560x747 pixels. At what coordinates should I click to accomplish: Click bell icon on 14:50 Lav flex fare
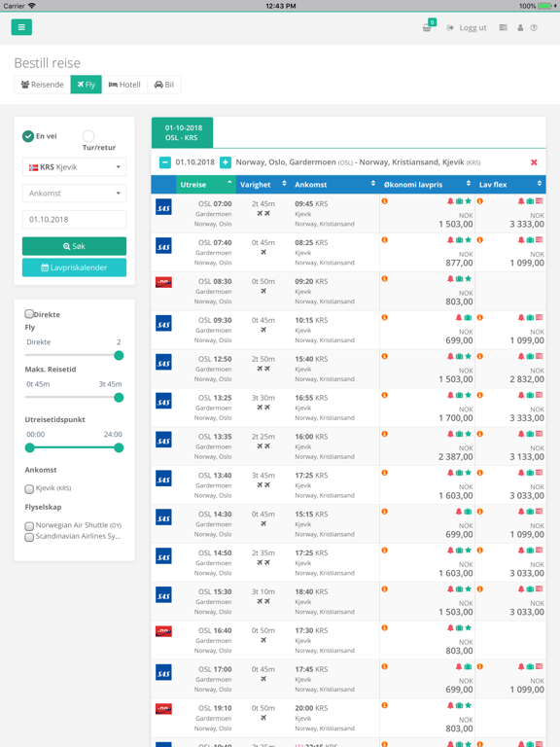pos(521,551)
